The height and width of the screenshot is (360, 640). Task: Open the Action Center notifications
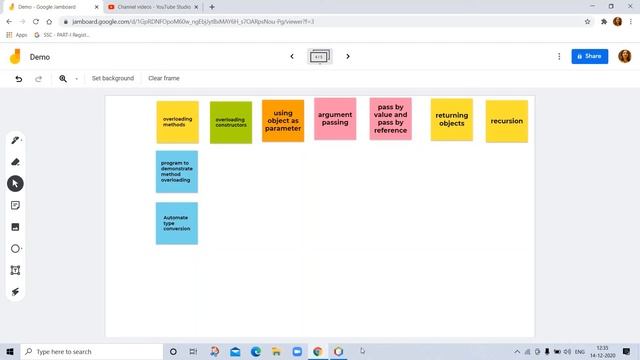627,351
